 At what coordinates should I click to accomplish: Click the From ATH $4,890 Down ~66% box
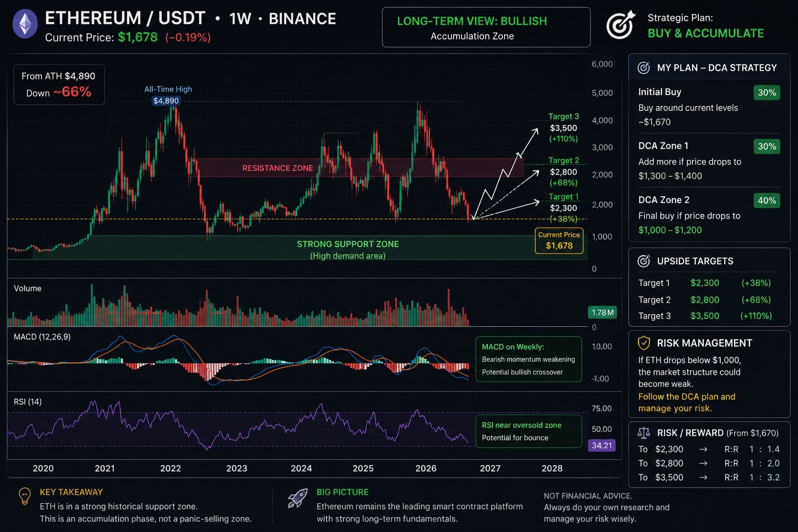59,85
